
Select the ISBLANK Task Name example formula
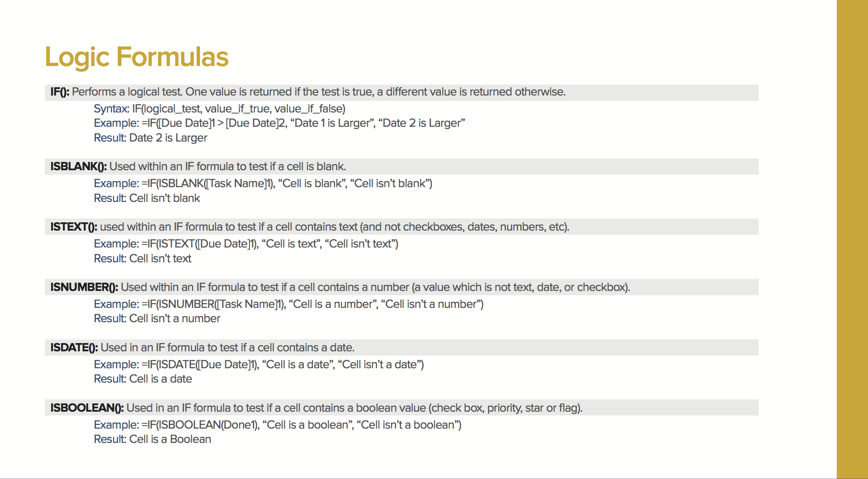[263, 184]
